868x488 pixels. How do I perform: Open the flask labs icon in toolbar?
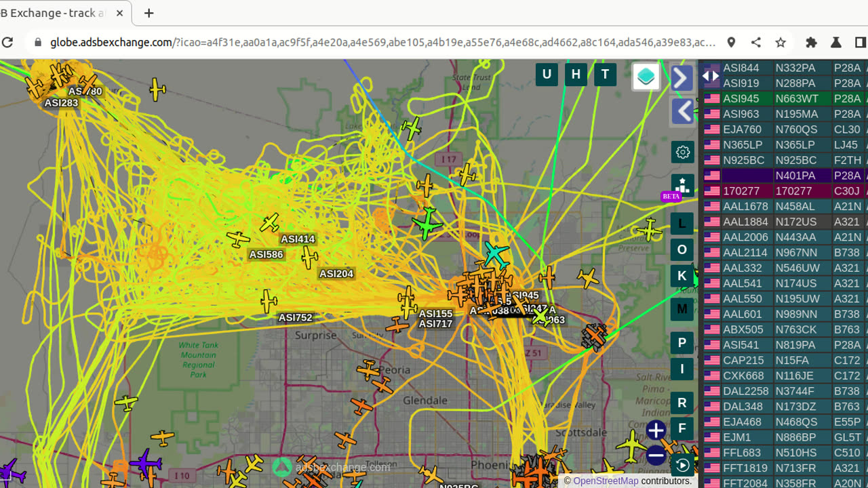pos(835,42)
